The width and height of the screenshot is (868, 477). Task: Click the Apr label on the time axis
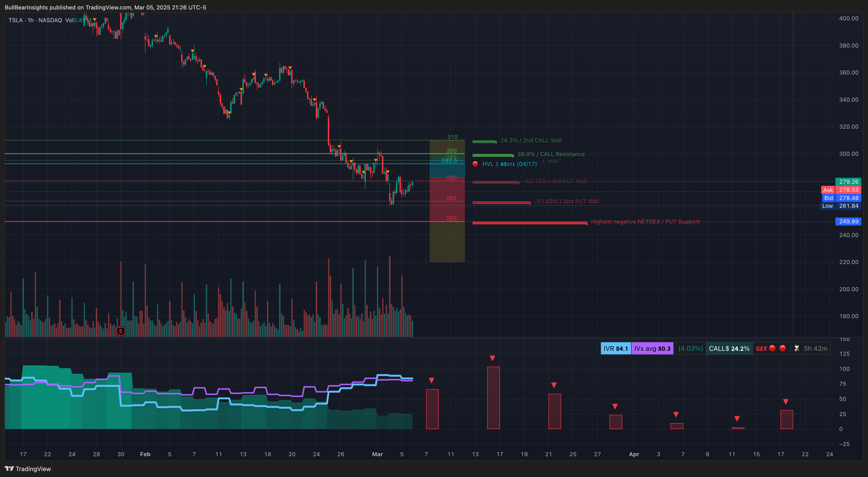coord(634,454)
